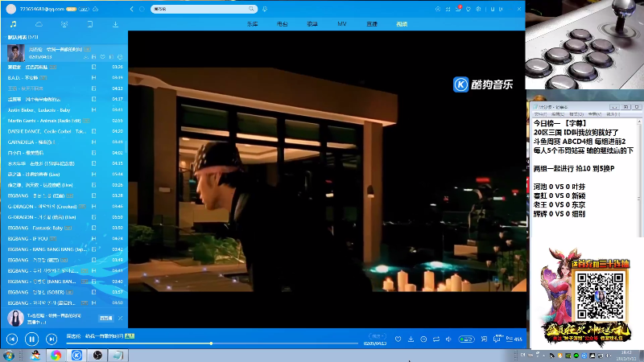Switch to the 电台 tab
The image size is (644, 362).
coord(283,24)
